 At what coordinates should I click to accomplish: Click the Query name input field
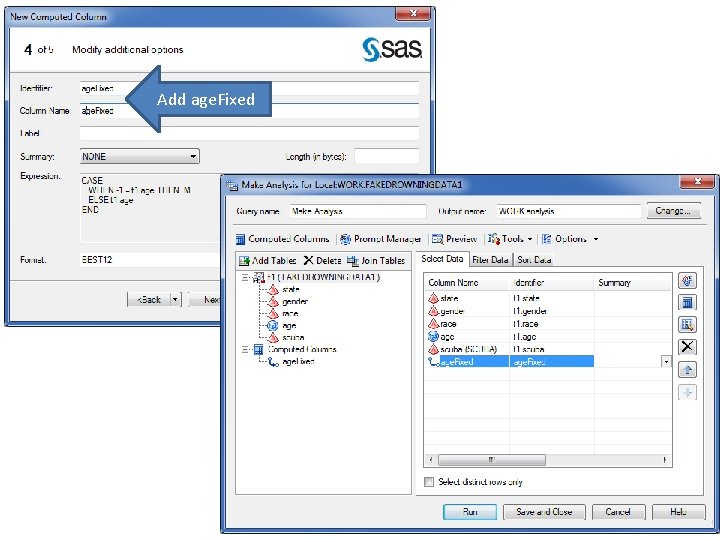tap(358, 211)
